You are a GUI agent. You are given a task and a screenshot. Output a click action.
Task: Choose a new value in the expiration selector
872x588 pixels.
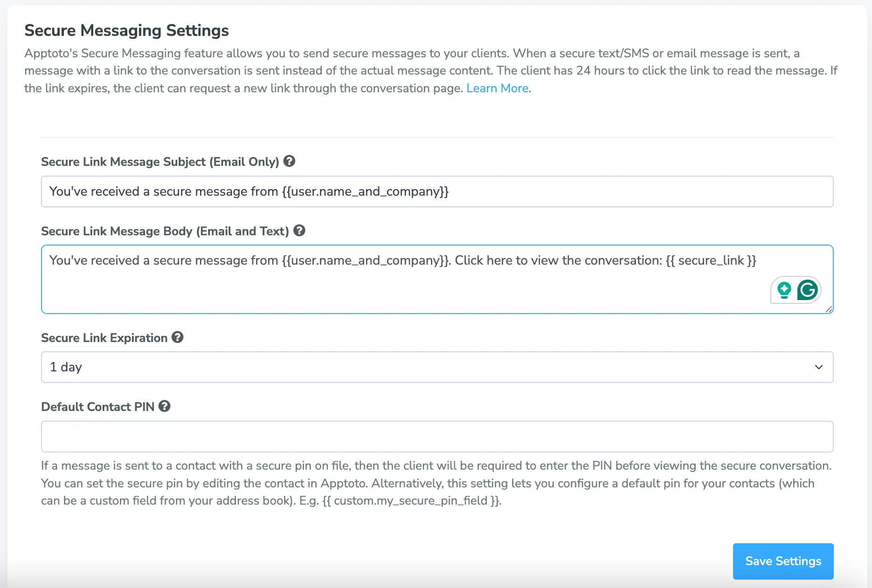437,367
